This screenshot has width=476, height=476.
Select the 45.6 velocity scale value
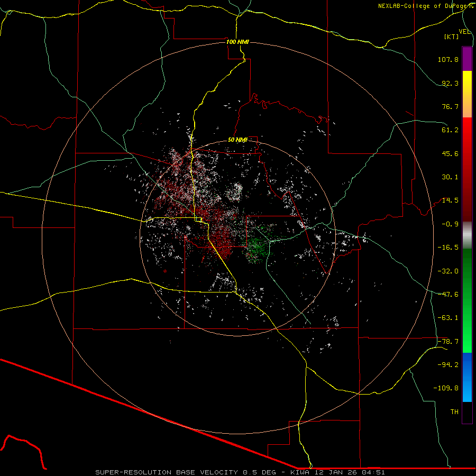[450, 153]
